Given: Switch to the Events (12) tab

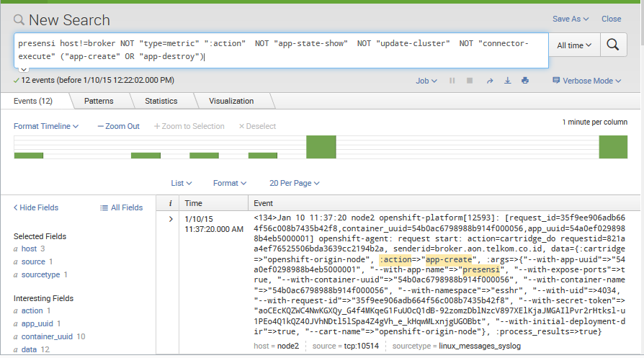Looking at the screenshot, I should pos(33,101).
